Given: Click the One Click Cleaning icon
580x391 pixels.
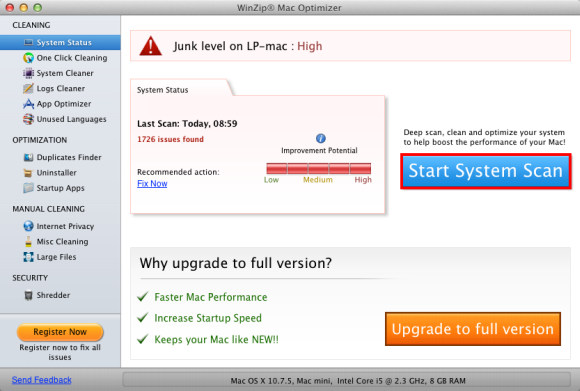Looking at the screenshot, I should (28, 58).
